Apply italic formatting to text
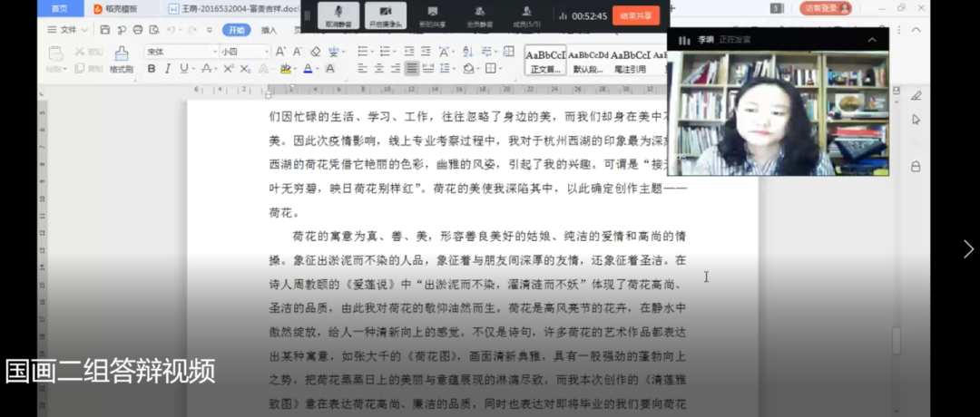 click(x=168, y=69)
